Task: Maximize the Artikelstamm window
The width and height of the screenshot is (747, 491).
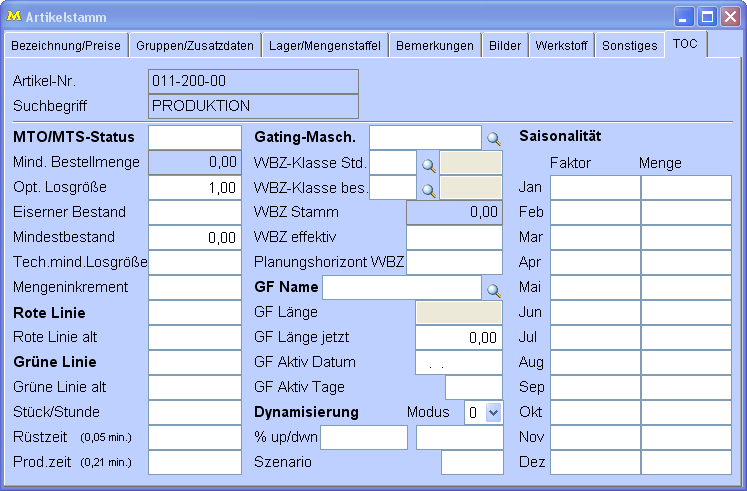Action: click(707, 17)
